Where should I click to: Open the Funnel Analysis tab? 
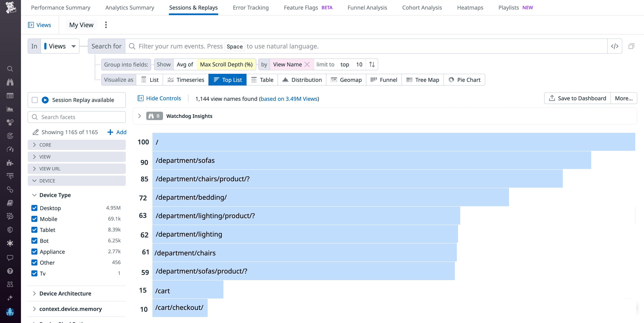click(x=367, y=8)
